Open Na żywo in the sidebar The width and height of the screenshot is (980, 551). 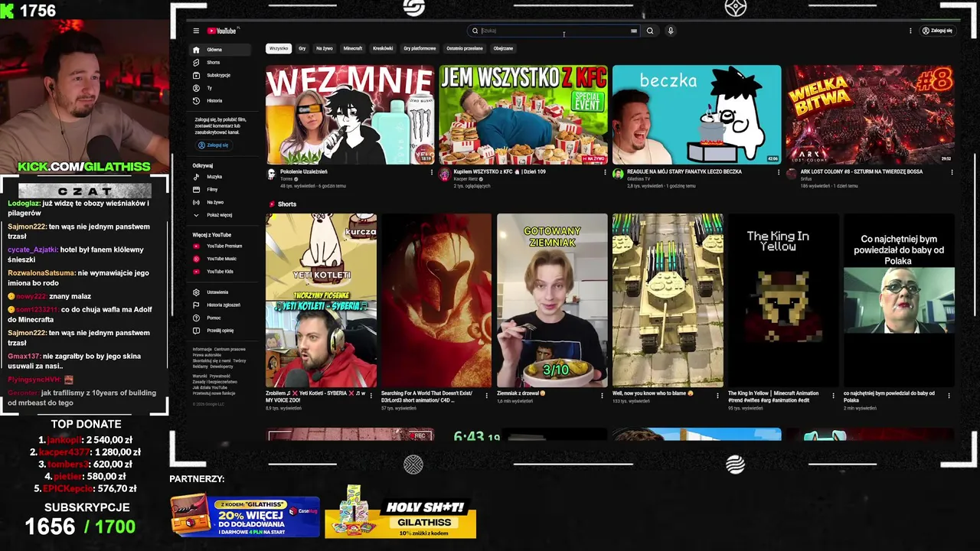220,202
